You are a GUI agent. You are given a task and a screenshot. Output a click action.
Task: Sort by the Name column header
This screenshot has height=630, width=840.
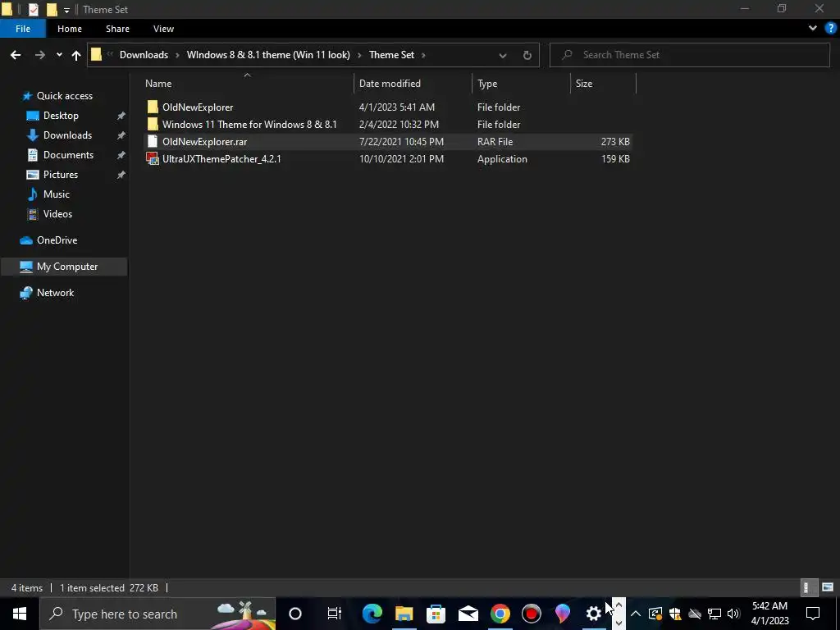point(158,84)
